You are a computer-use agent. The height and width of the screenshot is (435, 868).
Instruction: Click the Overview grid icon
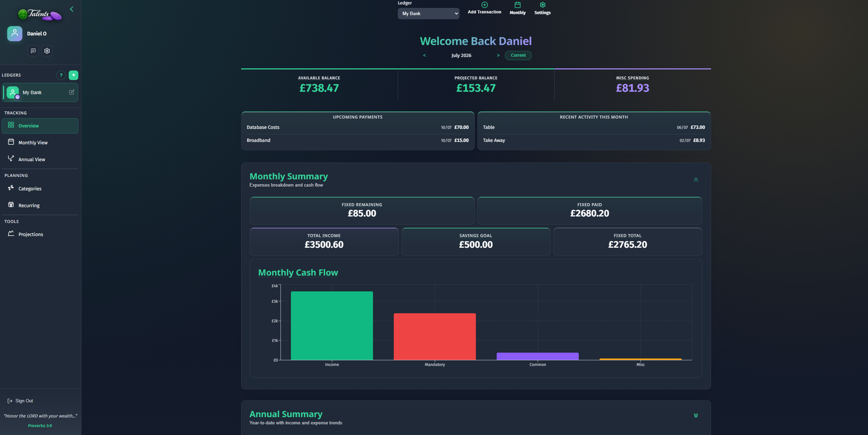11,125
